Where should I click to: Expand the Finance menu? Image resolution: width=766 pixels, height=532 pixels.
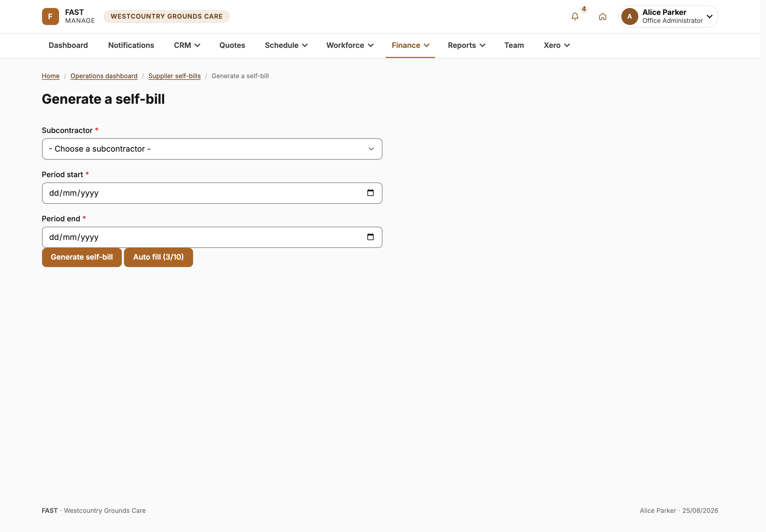click(x=410, y=45)
